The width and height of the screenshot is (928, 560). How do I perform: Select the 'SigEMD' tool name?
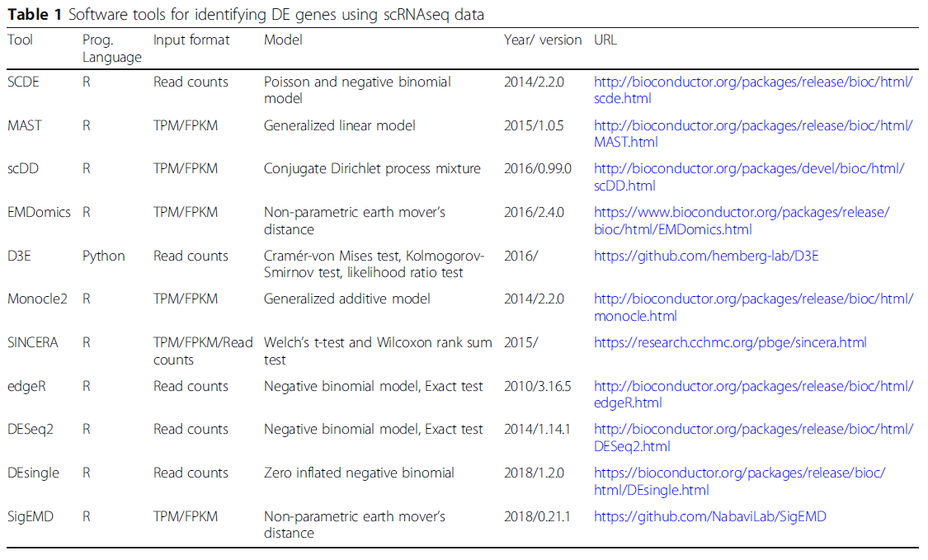tap(31, 516)
